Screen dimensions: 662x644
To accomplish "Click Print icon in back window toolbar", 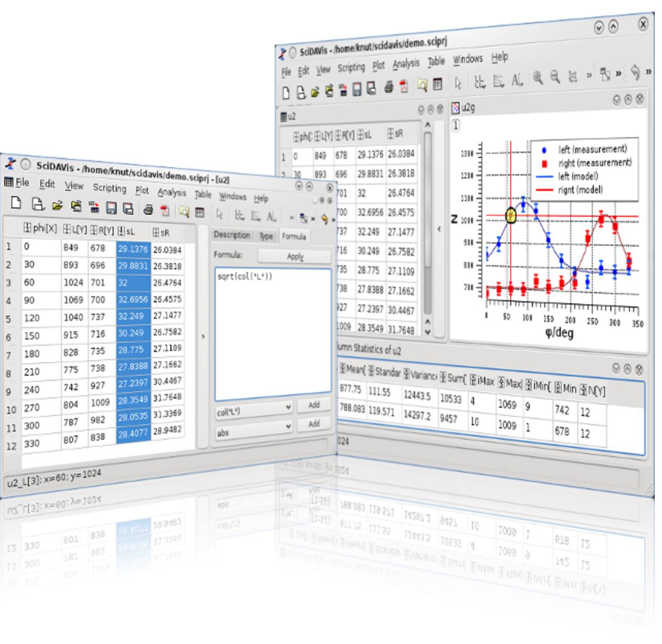I will pos(389,88).
